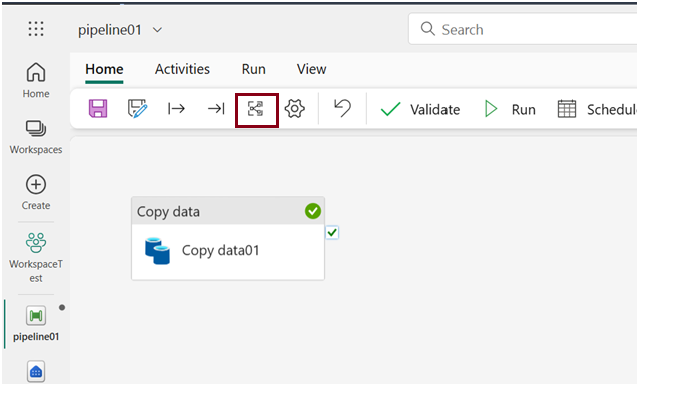Click the edit pipeline pencil icon
This screenshot has height=417, width=679.
pyautogui.click(x=137, y=109)
